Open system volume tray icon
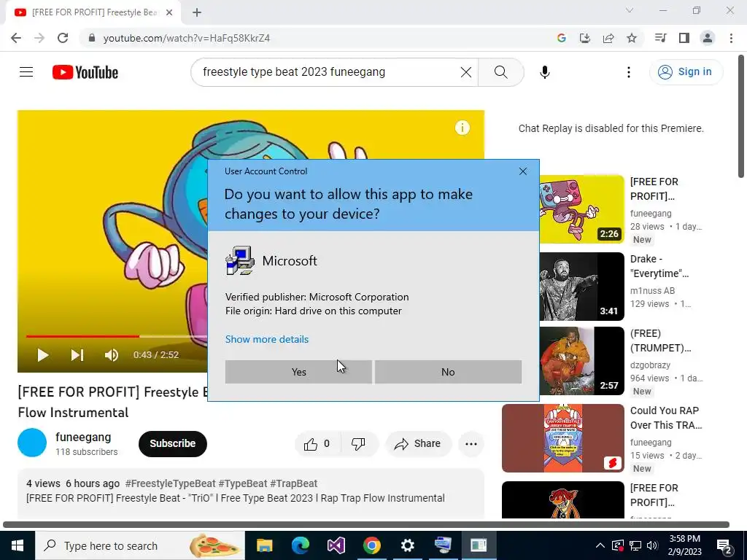747x560 pixels. click(x=652, y=545)
